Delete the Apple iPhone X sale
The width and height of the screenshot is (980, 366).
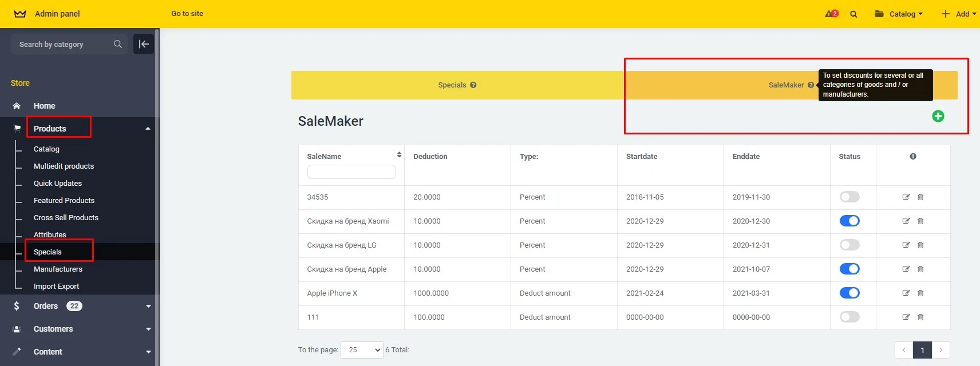click(920, 293)
